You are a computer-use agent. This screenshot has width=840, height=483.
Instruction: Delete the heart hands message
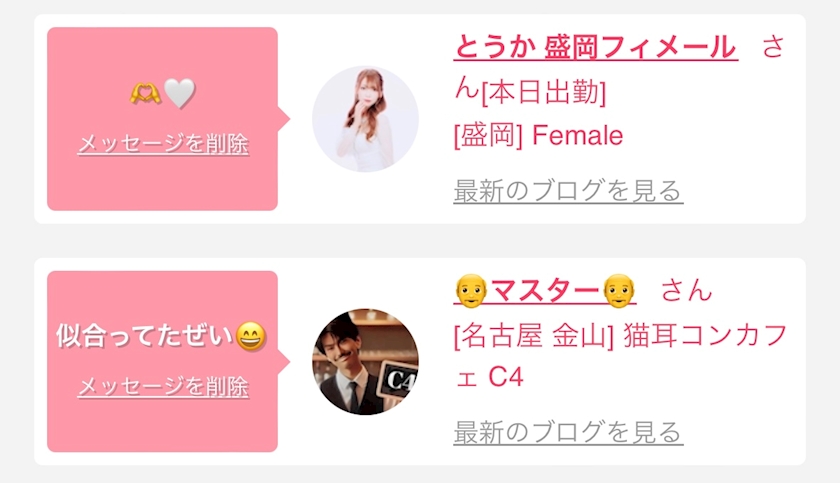pyautogui.click(x=163, y=144)
